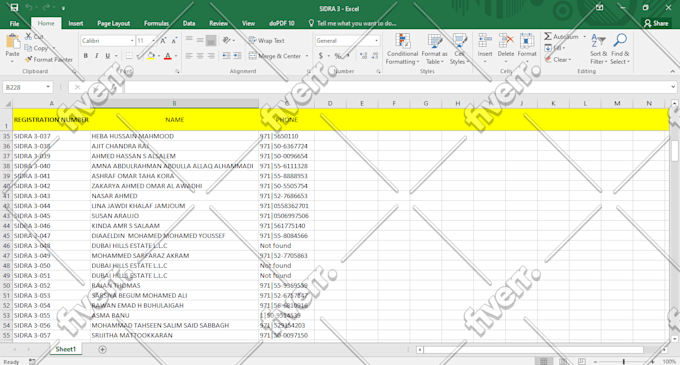
Task: Apply bottom vertical alignment
Action: coord(211,41)
